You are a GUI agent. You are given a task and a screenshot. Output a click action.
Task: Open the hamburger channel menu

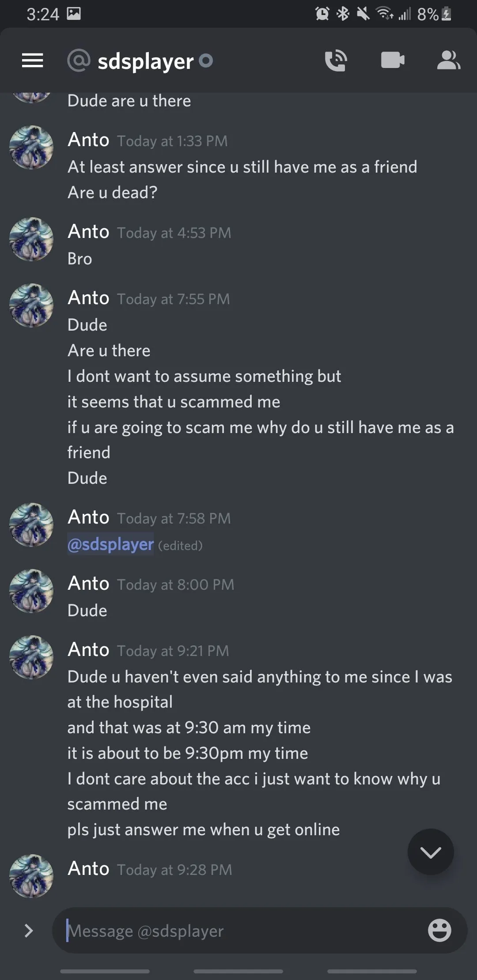click(x=33, y=60)
